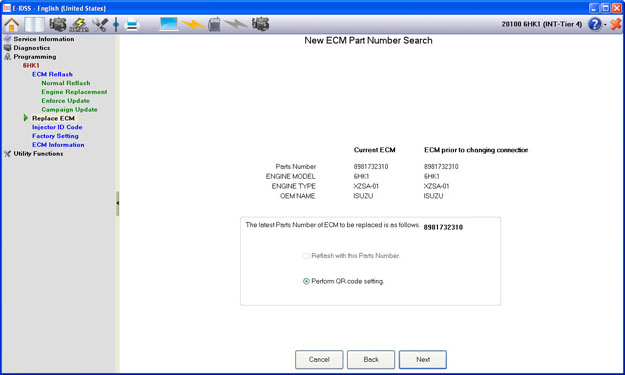Open the service manual book icon

[35, 25]
